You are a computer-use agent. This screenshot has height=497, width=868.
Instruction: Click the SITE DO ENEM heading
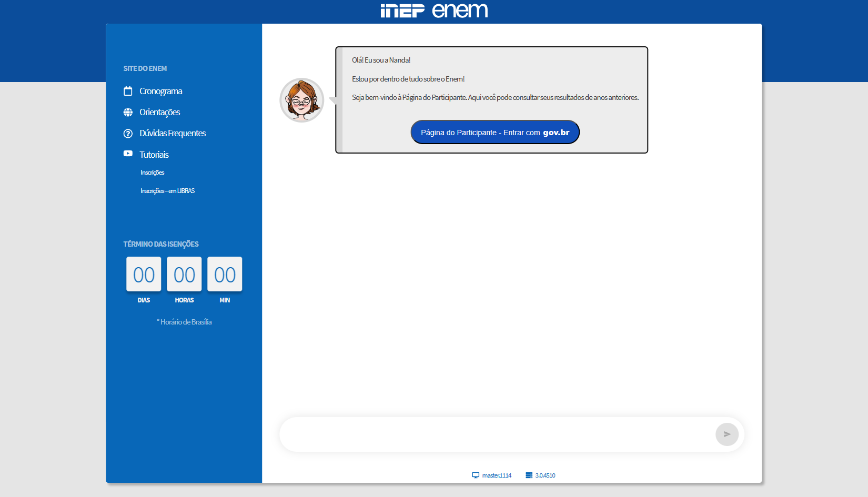point(145,68)
